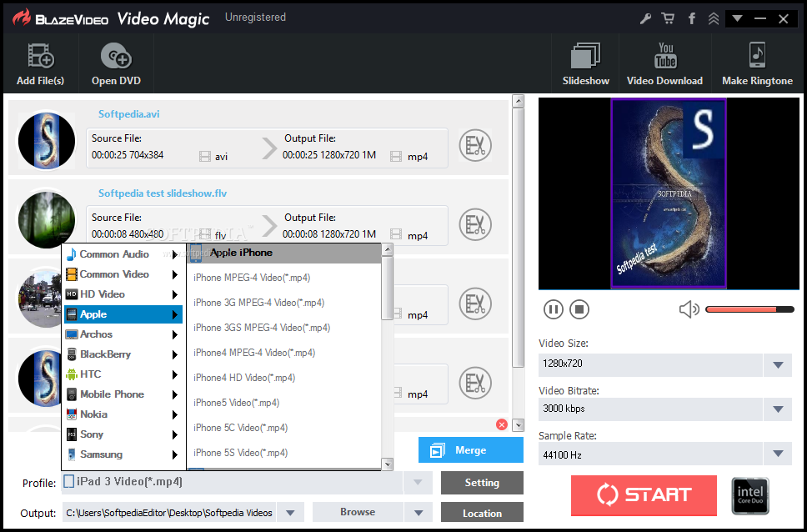Click the Output path field
Screen dimensions: 807x532
pos(169,513)
